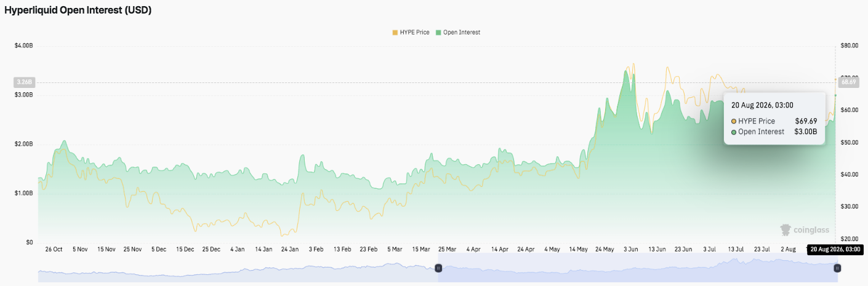868x286 pixels.
Task: Click the 5 Nov date tick
Action: (x=80, y=249)
